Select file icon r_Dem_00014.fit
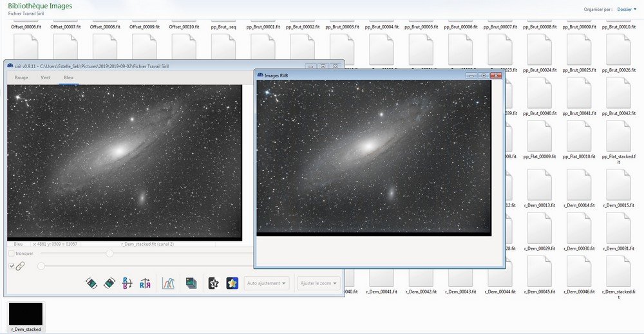Viewport: 644px width, 334px height. pos(579,185)
